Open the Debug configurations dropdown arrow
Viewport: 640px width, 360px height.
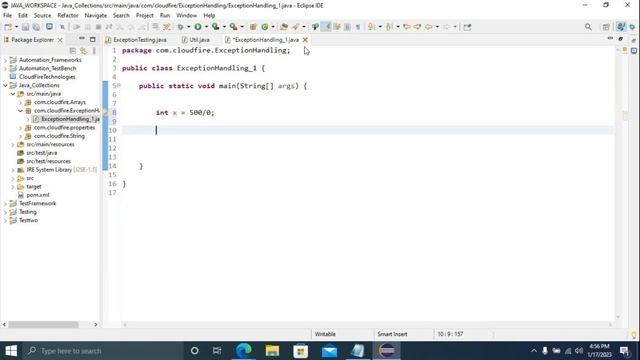(x=189, y=27)
